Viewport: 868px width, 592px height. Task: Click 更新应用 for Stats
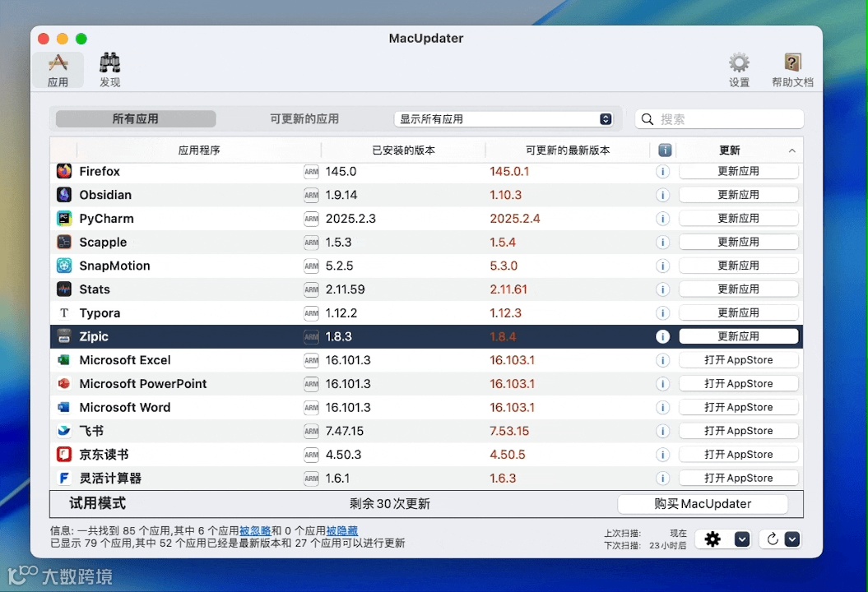tap(739, 289)
